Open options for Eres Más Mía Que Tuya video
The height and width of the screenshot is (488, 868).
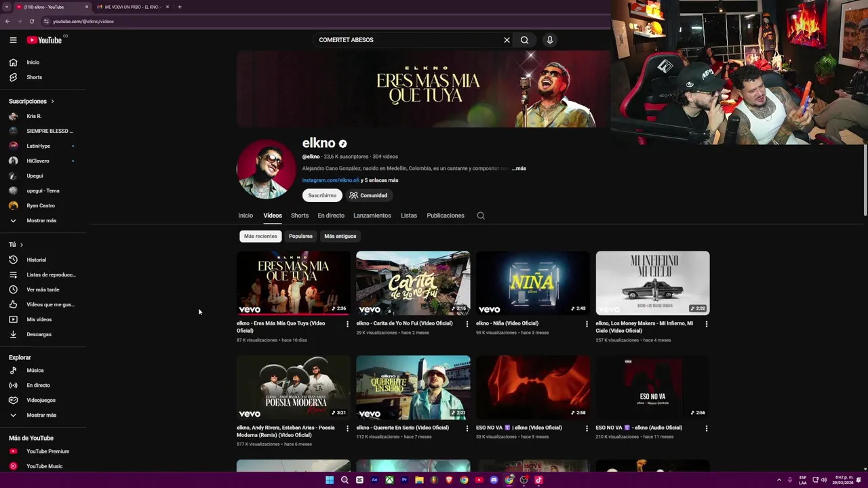[x=347, y=324]
